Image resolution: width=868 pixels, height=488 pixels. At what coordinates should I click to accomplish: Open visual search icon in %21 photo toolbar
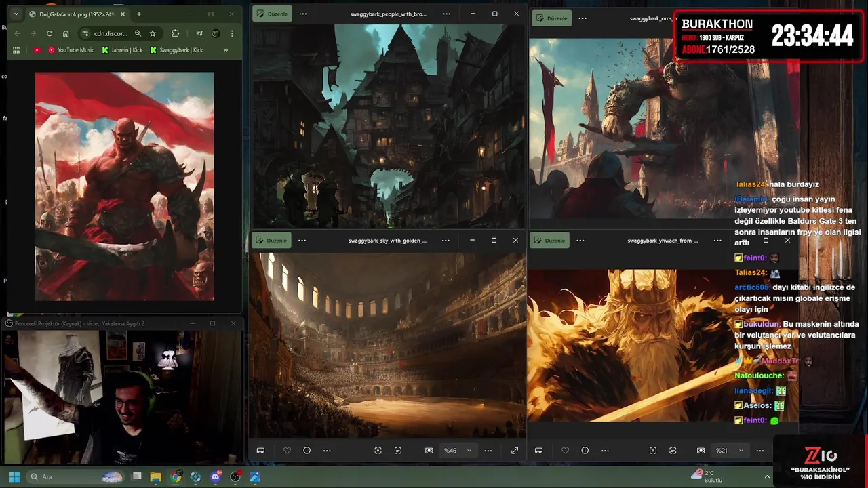pyautogui.click(x=653, y=451)
